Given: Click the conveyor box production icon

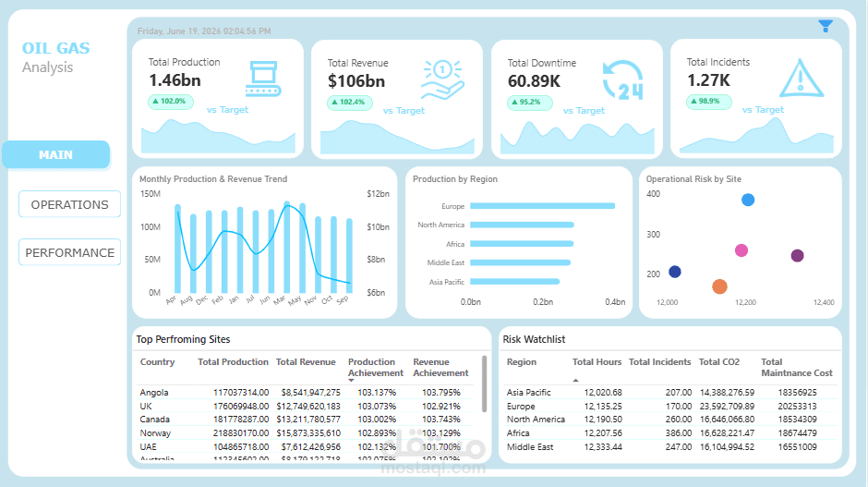Looking at the screenshot, I should (263, 79).
